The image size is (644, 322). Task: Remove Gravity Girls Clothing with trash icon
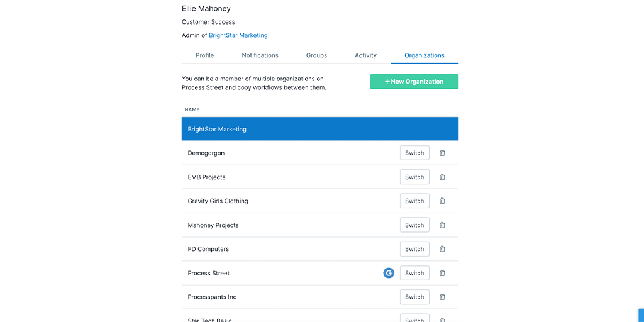click(x=442, y=201)
